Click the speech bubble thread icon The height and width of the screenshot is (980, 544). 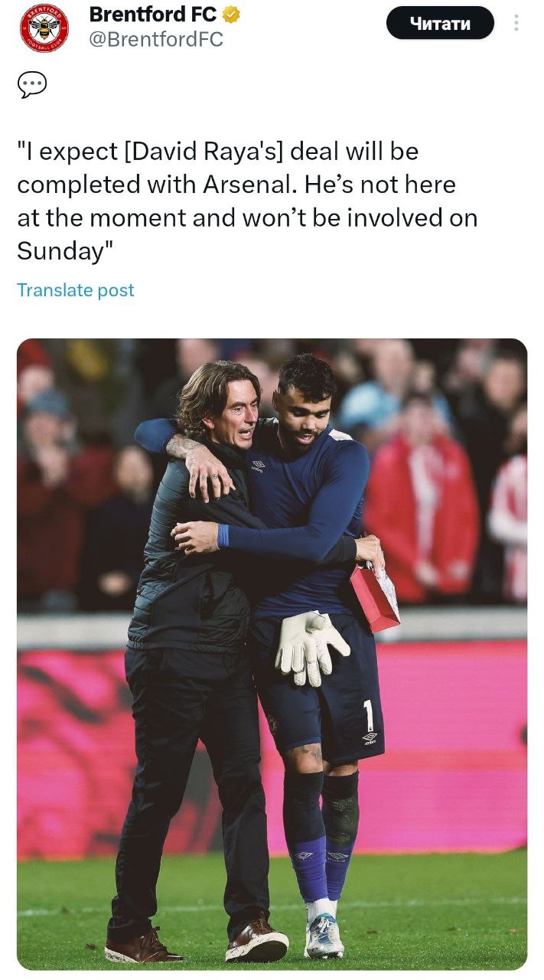coord(32,85)
